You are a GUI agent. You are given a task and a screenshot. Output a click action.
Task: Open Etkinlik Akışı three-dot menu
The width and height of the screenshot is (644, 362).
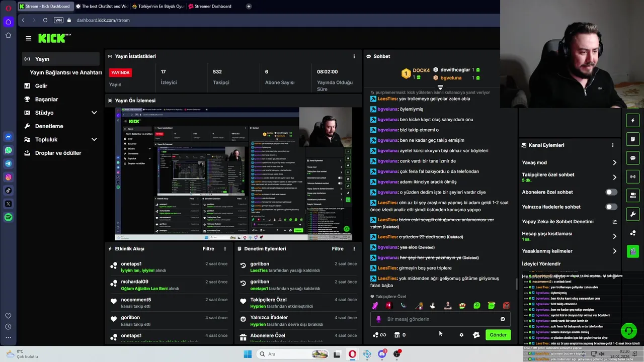pos(225,249)
